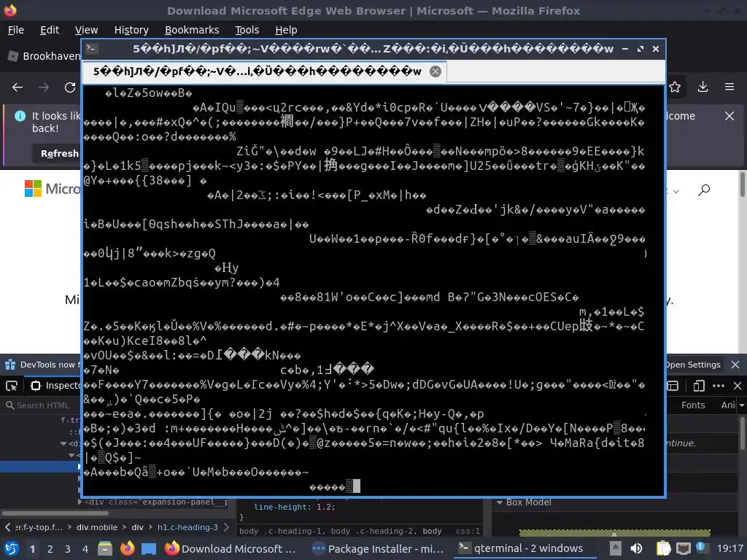Collapse the Box Model section
The height and width of the screenshot is (560, 747).
500,502
